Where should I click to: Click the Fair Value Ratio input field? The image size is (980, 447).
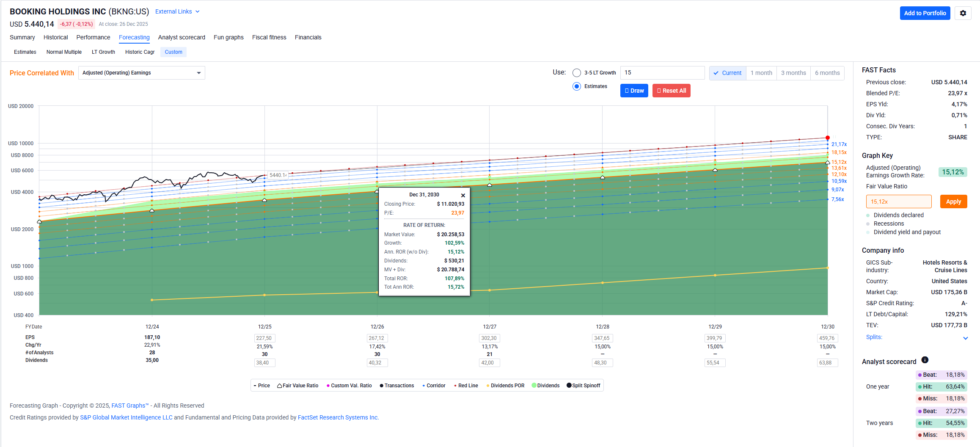pyautogui.click(x=898, y=201)
